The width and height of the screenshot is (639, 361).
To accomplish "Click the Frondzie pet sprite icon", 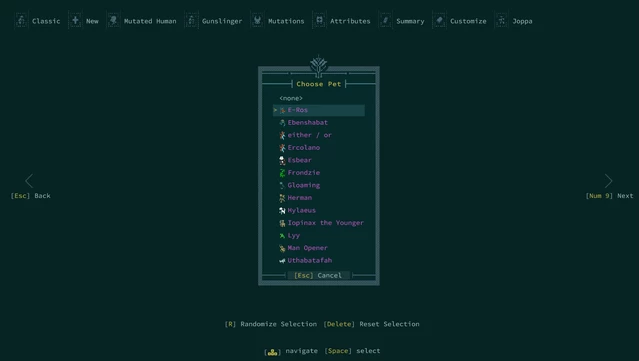I will pyautogui.click(x=282, y=173).
